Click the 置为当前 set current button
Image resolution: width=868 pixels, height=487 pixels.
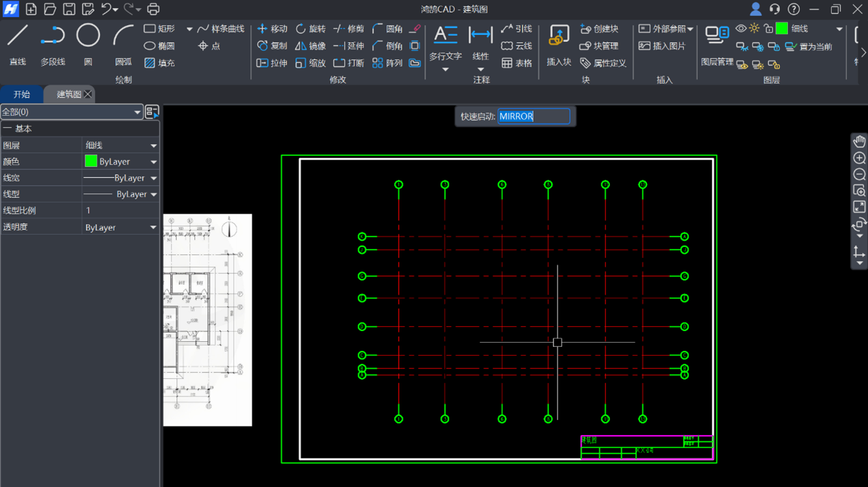[x=808, y=47]
